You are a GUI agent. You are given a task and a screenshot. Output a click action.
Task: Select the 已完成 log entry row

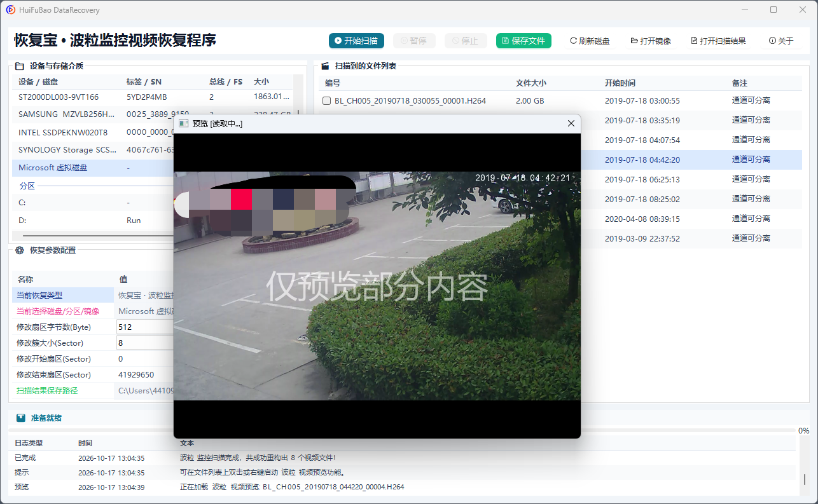click(402, 458)
